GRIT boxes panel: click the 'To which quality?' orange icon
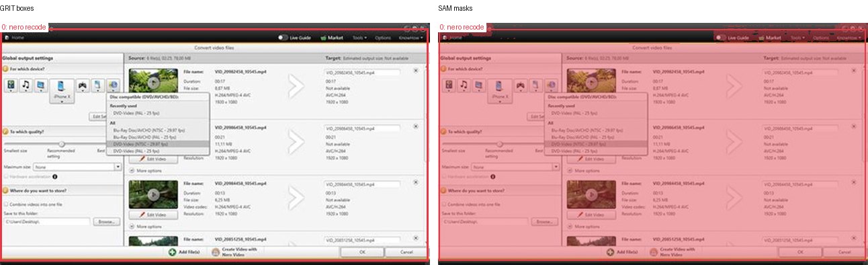The width and height of the screenshot is (868, 265). click(5, 132)
